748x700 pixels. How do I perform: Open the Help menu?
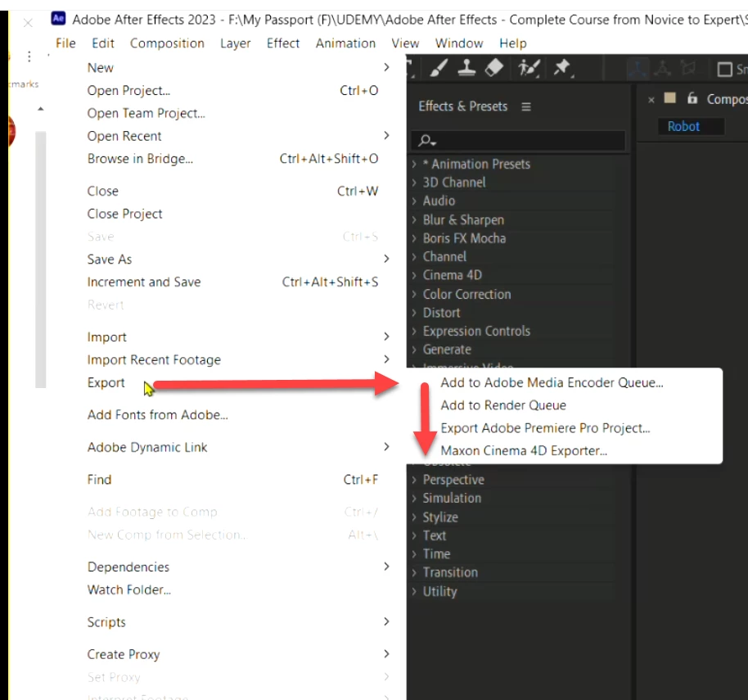[x=513, y=43]
